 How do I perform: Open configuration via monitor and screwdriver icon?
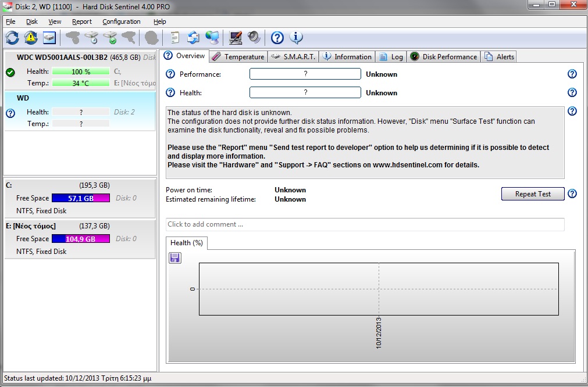pos(235,37)
